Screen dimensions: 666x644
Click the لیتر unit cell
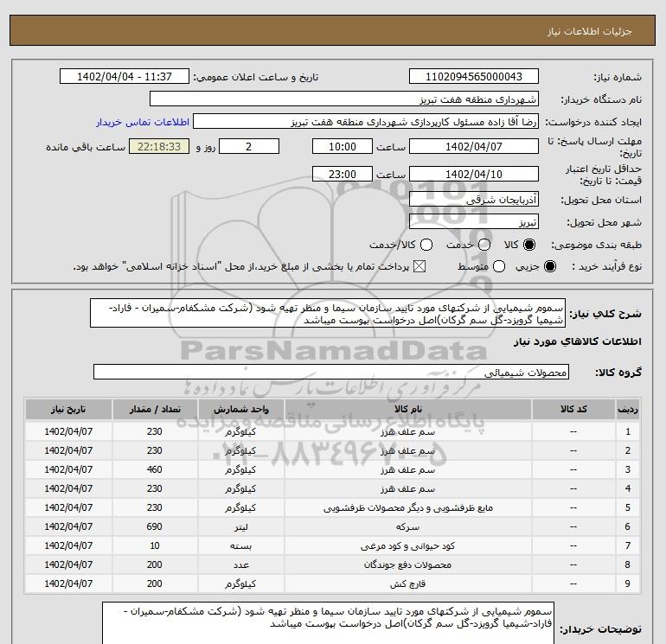(x=240, y=526)
